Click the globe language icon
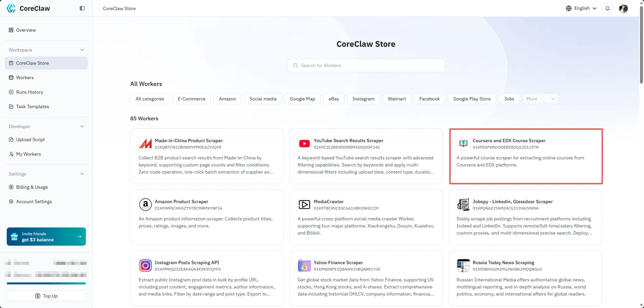Screen dimensions: 644x308 (569, 8)
